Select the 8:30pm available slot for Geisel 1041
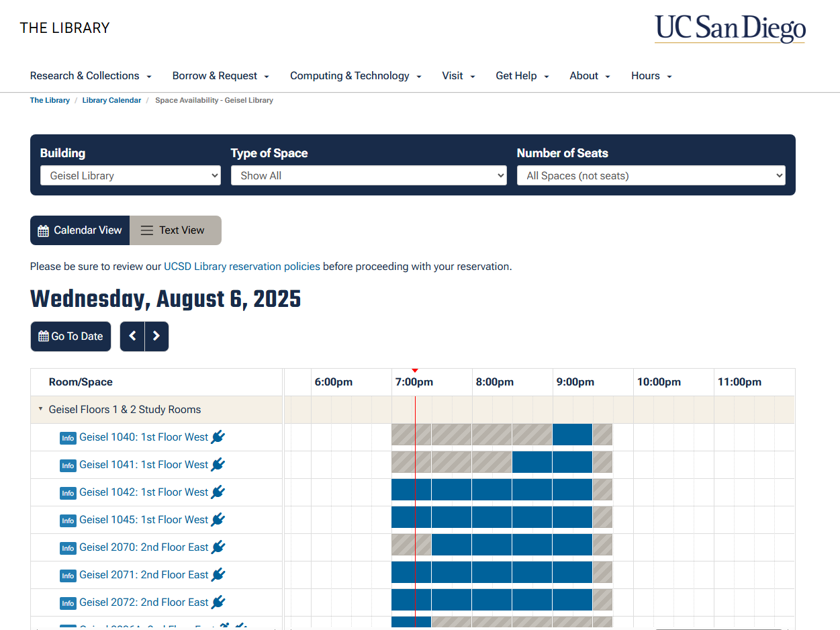This screenshot has height=630, width=840. tap(532, 462)
